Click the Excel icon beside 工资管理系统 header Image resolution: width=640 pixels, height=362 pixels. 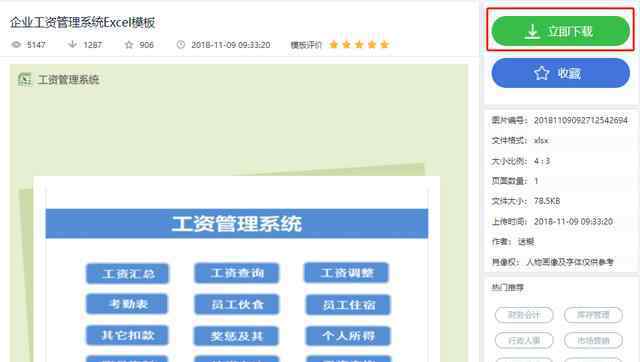coord(24,79)
